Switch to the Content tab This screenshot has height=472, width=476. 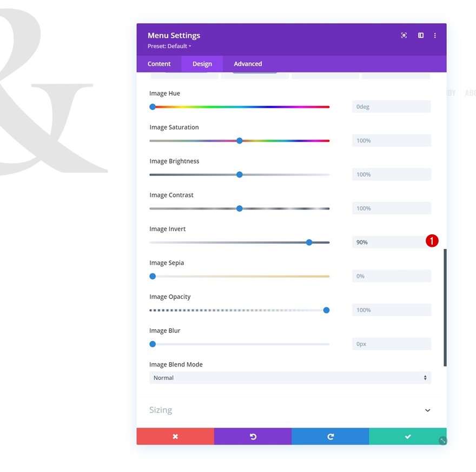(x=159, y=64)
